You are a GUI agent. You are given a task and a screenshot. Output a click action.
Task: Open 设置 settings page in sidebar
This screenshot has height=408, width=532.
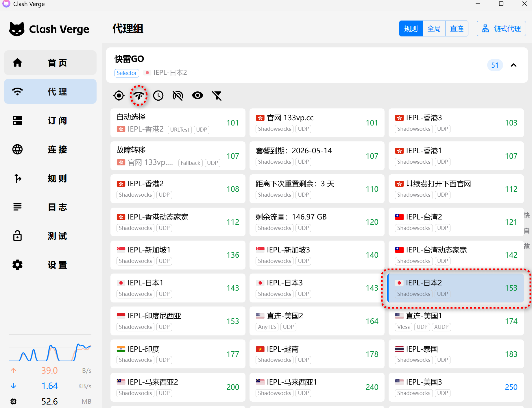pos(50,265)
